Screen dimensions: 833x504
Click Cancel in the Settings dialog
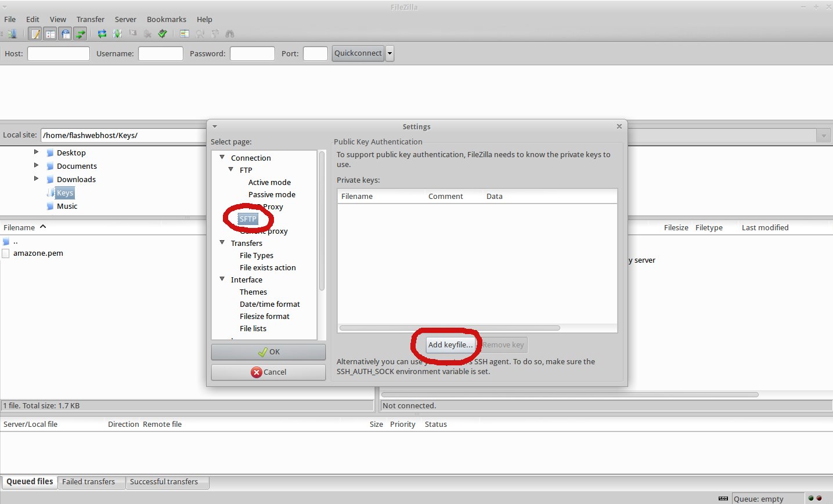[x=268, y=372]
